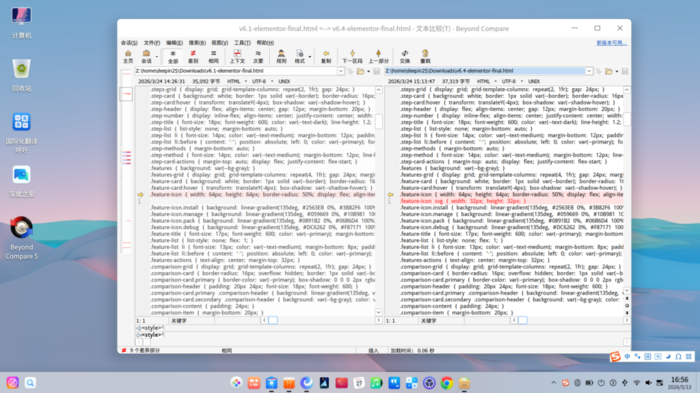Toggle the 相同 show-same filter
The height and width of the screenshot is (393, 700).
(213, 56)
